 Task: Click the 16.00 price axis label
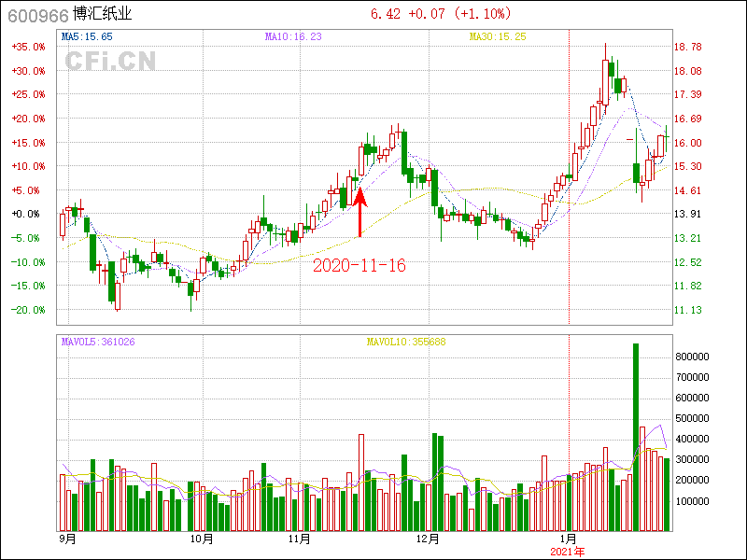point(688,143)
